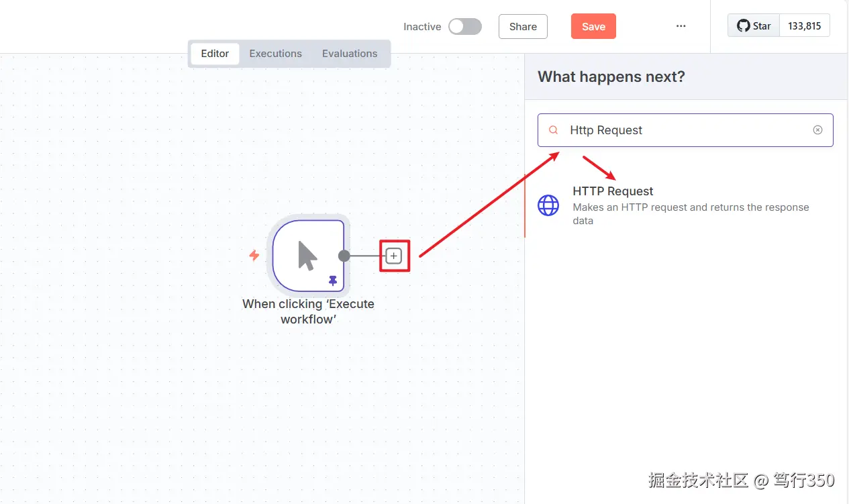
Task: Click the GitHub Star button
Action: tap(754, 26)
